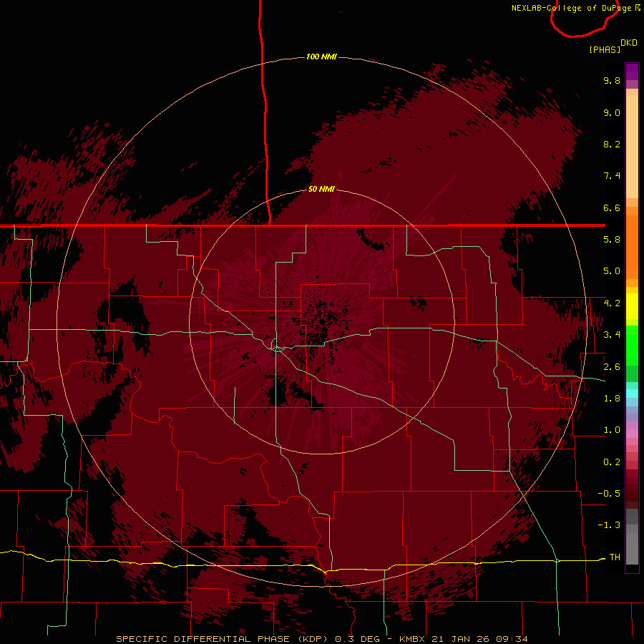
Task: Click the 100 NMI range ring label
Action: [x=321, y=57]
